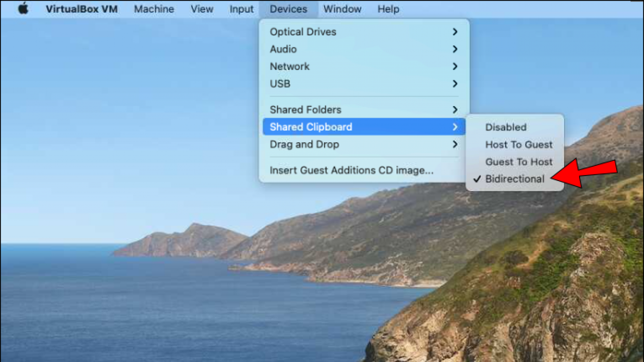Disable the Shared Clipboard
644x362 pixels.
tap(506, 127)
